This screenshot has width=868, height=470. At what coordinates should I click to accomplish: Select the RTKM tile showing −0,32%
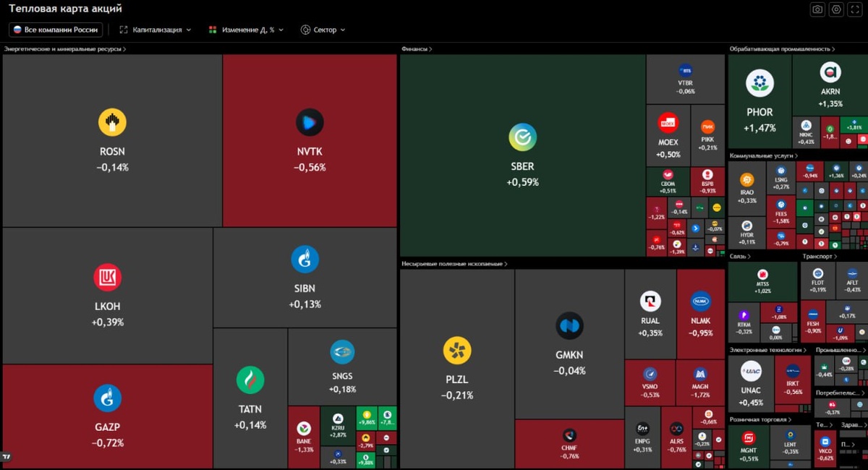click(x=744, y=323)
